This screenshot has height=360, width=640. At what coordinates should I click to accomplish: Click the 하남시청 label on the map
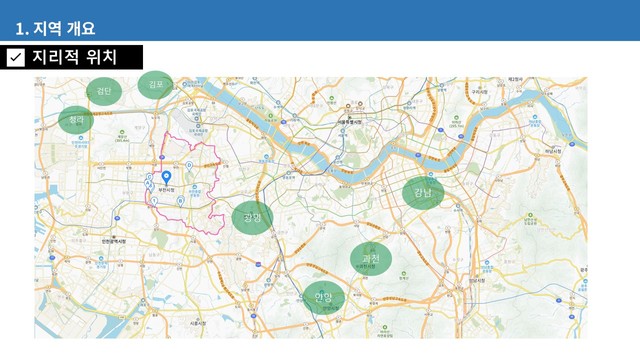tap(553, 151)
